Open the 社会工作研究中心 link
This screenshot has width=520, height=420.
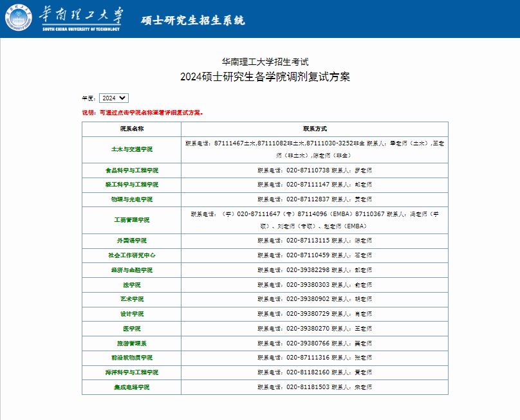coord(132,255)
